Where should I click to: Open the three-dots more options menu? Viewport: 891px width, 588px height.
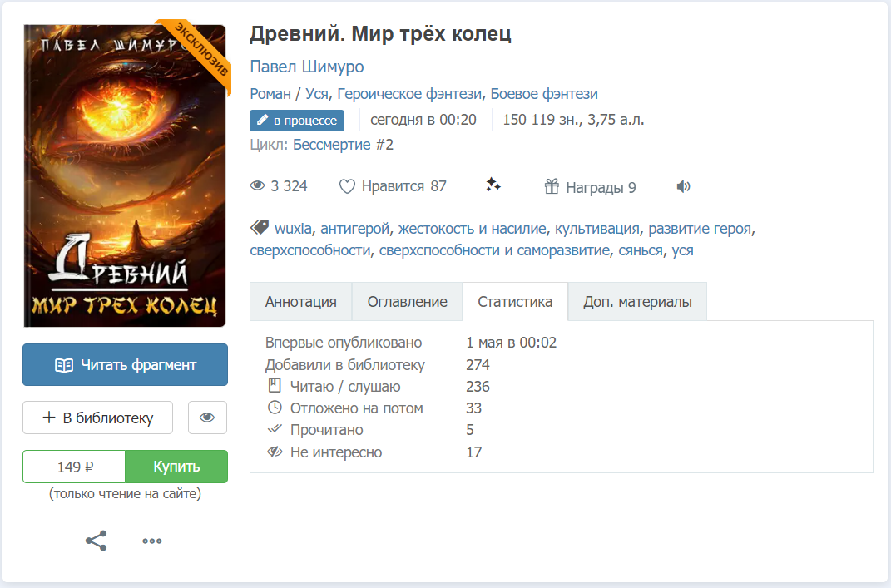click(x=151, y=541)
